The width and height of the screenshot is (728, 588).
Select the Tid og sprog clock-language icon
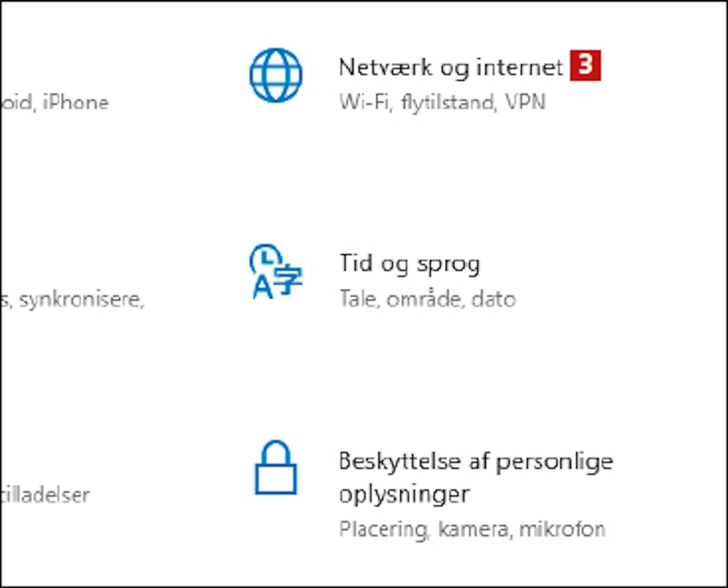click(x=276, y=271)
